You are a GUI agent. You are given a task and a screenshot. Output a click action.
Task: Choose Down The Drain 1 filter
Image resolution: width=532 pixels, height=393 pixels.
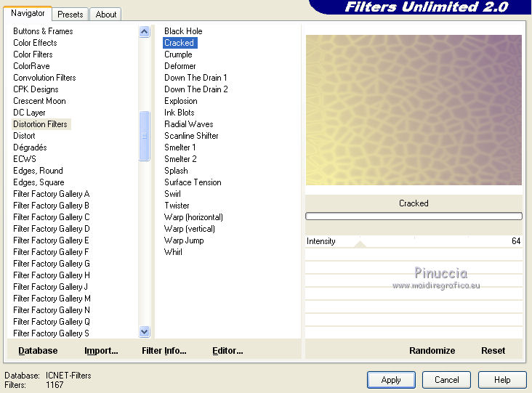point(196,78)
